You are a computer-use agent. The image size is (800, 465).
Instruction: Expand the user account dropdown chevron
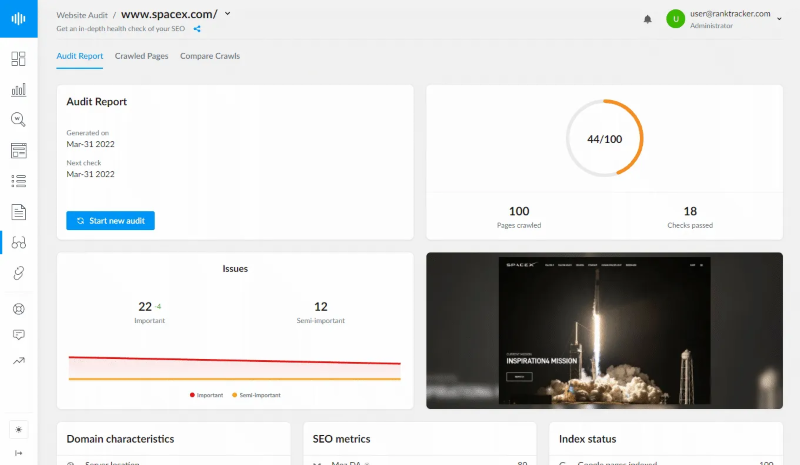click(x=779, y=19)
